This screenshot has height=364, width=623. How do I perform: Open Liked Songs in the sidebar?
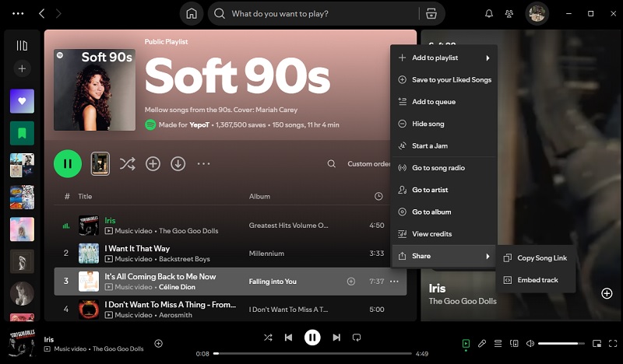[x=22, y=101]
